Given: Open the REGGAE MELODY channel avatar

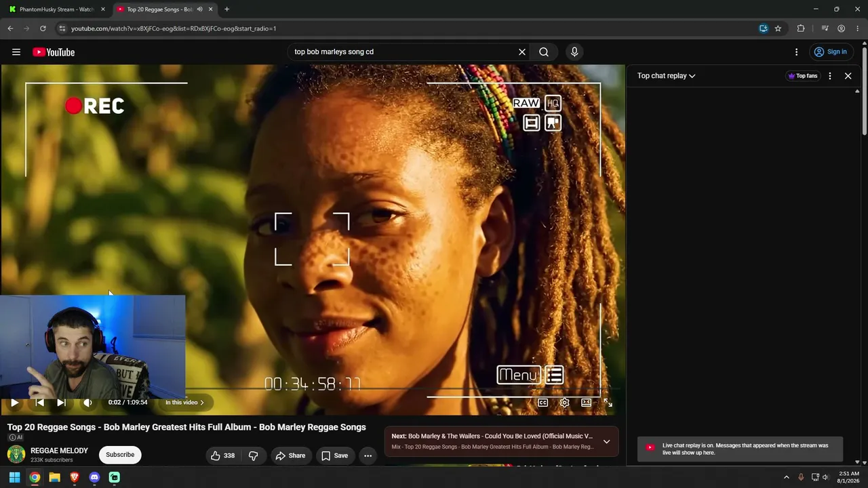Looking at the screenshot, I should (16, 455).
